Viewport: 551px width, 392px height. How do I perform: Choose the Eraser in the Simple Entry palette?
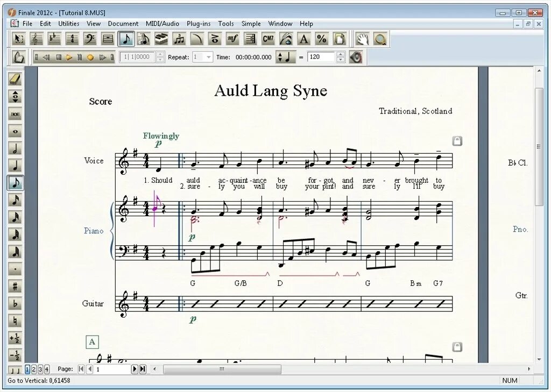click(x=15, y=79)
